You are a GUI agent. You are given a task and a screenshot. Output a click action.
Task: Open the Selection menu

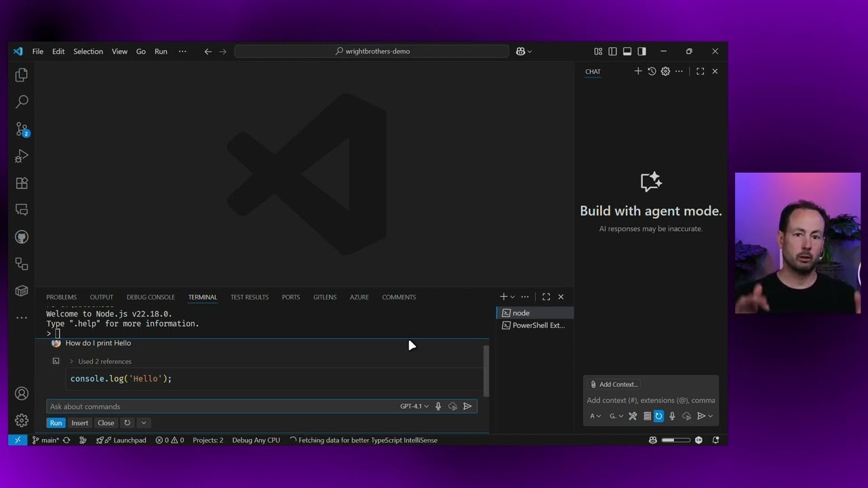click(x=88, y=52)
